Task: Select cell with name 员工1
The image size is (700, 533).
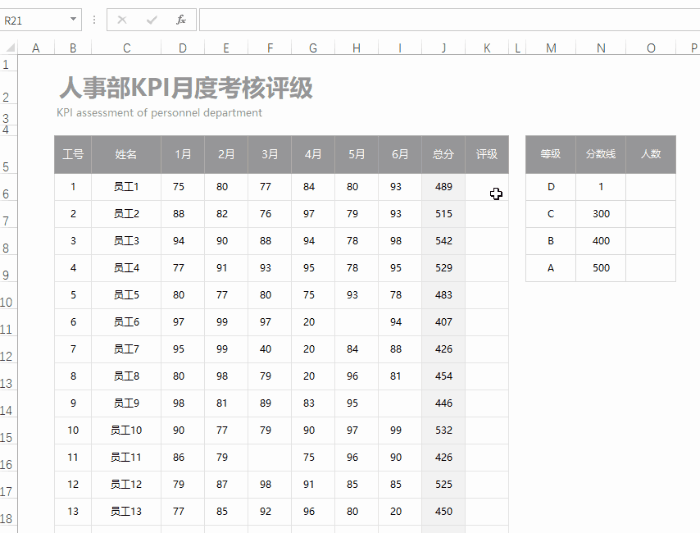Action: tap(126, 187)
